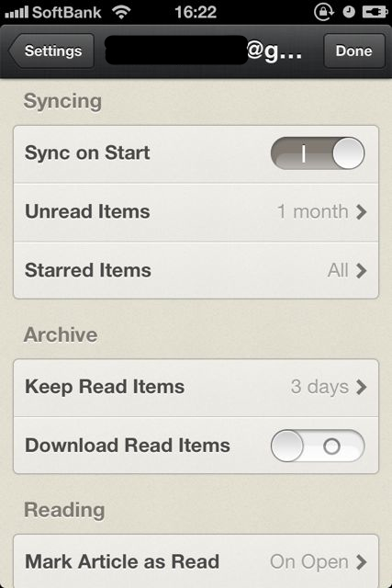Expand Mark Article as Read chevron
This screenshot has height=588, width=392.
tap(362, 561)
